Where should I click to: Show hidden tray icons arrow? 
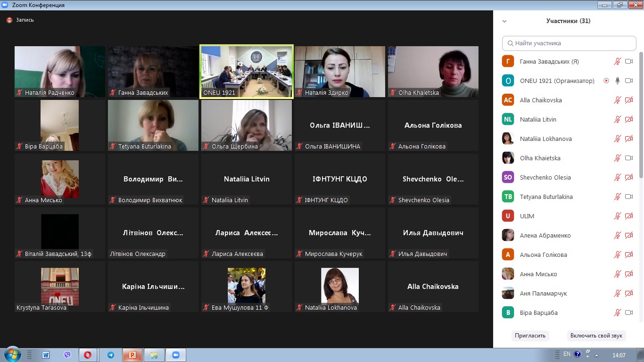click(x=597, y=355)
